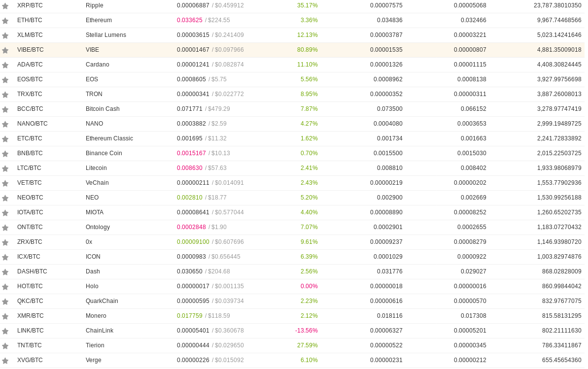Screen dimensions: 588x369
Task: Favorite the IOTA/BTC pair
Action: 5,213
